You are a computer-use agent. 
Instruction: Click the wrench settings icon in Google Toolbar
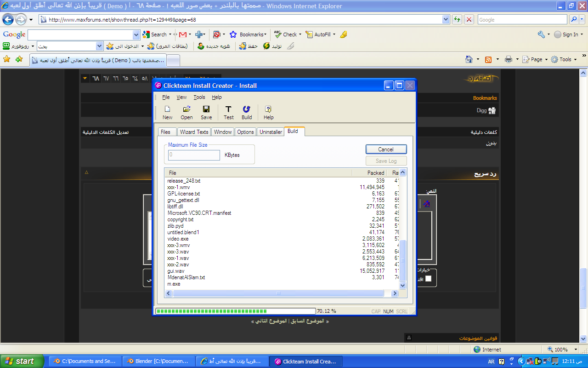(x=541, y=34)
